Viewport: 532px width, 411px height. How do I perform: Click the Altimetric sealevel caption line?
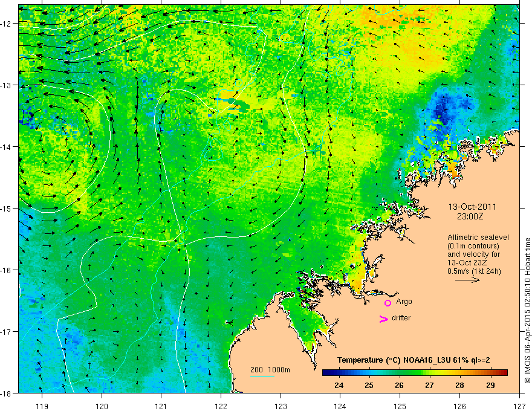click(x=478, y=238)
